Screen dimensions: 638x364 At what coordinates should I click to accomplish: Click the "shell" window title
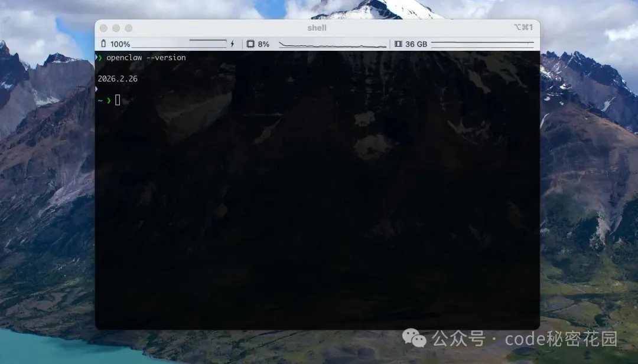[x=317, y=28]
